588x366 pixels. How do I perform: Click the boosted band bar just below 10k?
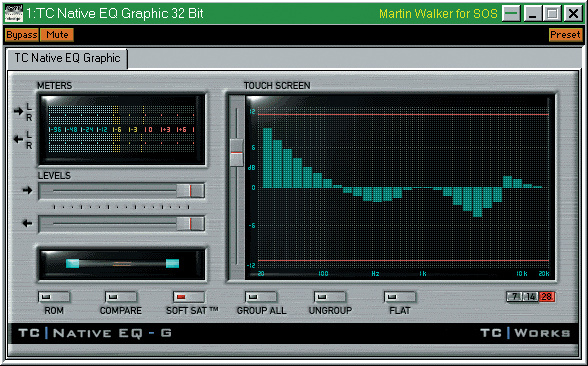point(507,182)
